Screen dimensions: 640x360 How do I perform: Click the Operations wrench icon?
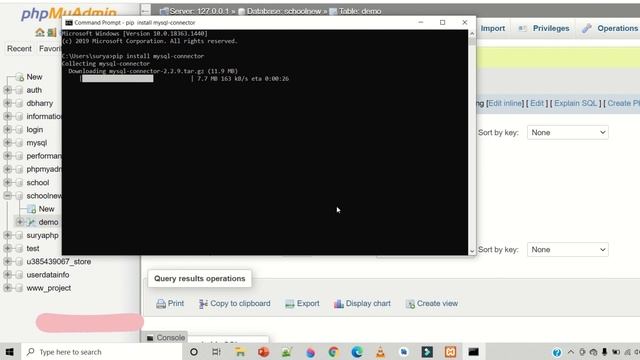[587, 28]
